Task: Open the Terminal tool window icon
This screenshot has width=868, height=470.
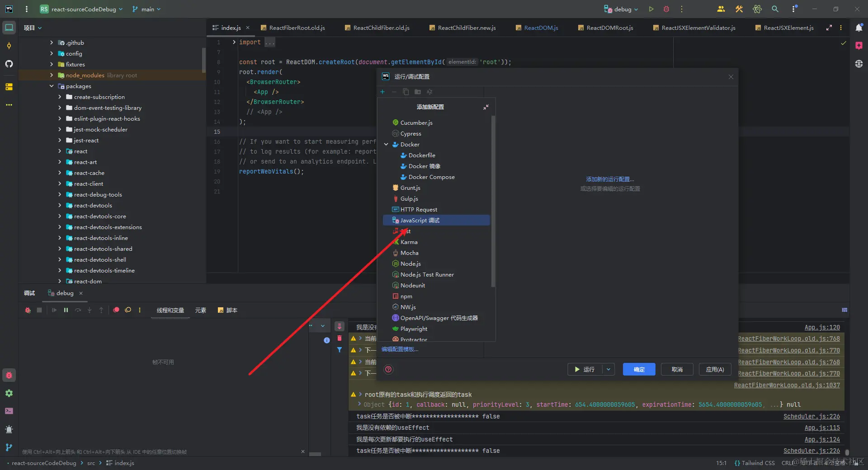Action: 9,411
